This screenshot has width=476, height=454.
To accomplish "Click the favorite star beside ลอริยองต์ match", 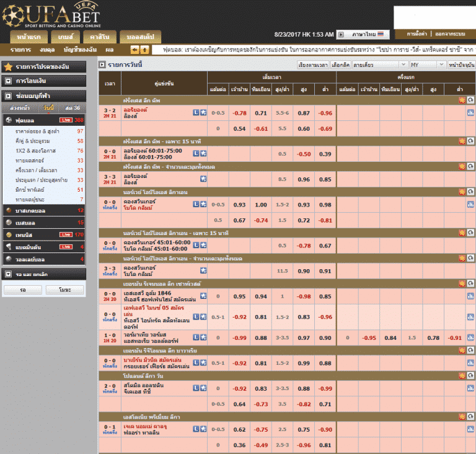I will (203, 113).
